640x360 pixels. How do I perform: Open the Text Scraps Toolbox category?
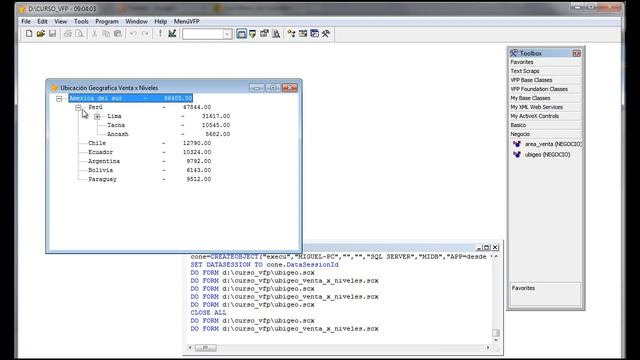pyautogui.click(x=545, y=71)
